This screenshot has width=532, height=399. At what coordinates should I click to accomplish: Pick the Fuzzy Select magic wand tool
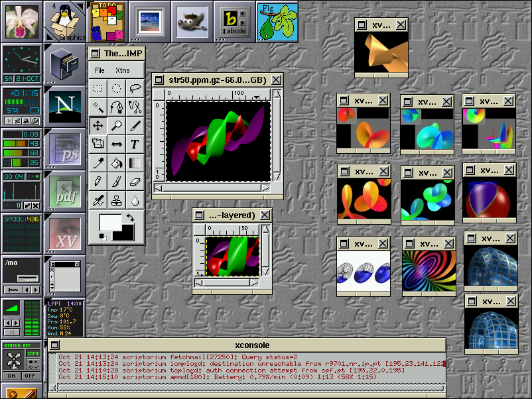[x=98, y=107]
